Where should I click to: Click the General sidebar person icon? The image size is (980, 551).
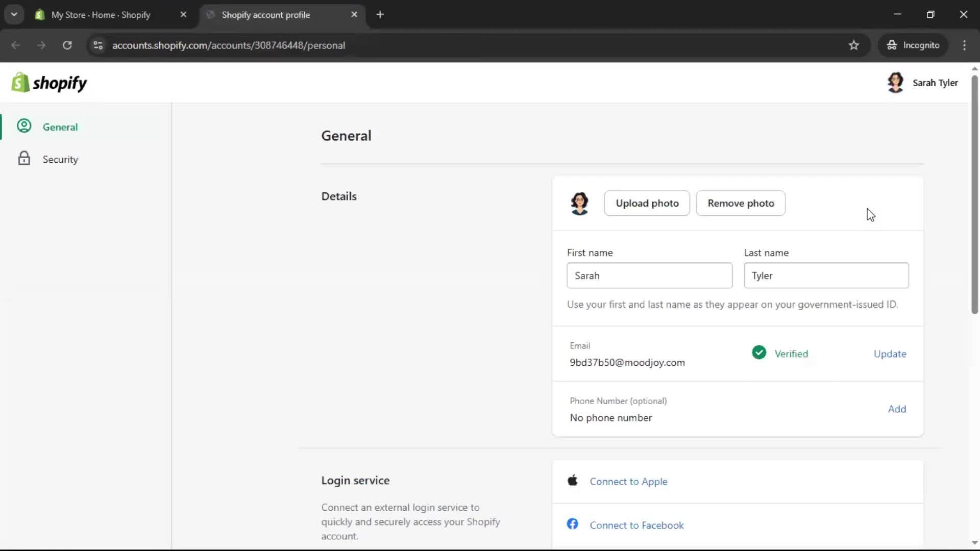pos(24,126)
